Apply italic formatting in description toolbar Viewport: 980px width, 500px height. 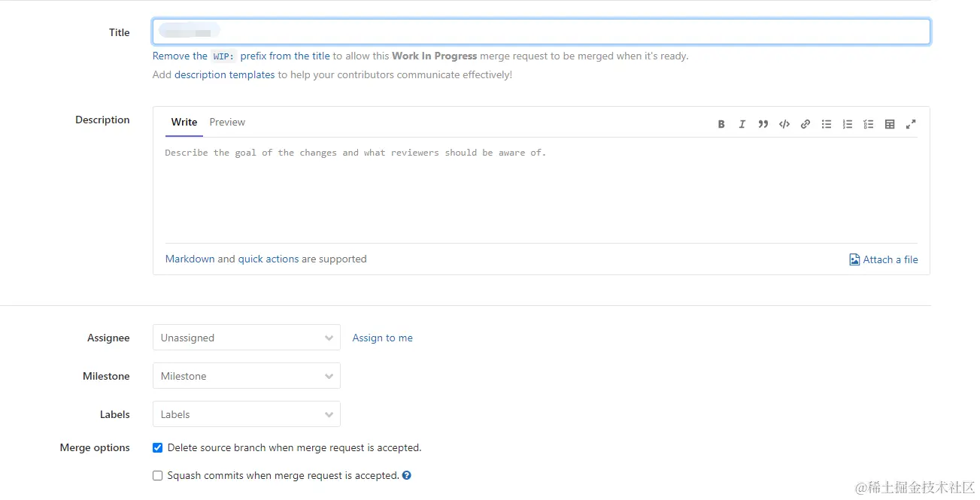[742, 124]
